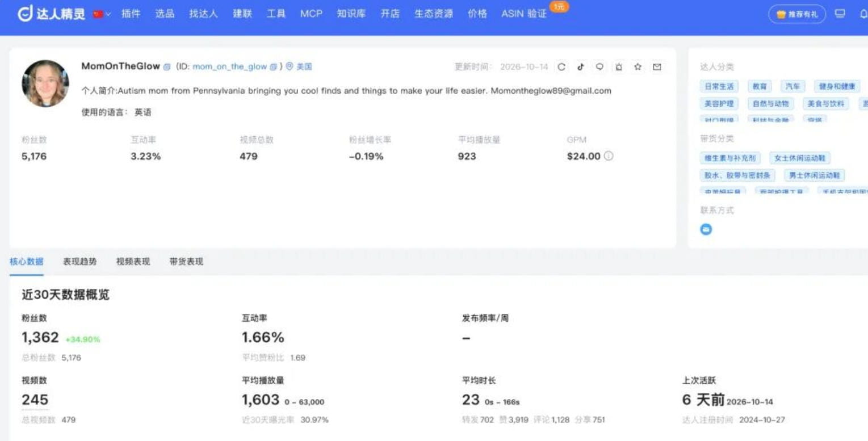Screen dimensions: 868x441
Task: Open the mom_on_the_glow ID link
Action: coord(229,66)
